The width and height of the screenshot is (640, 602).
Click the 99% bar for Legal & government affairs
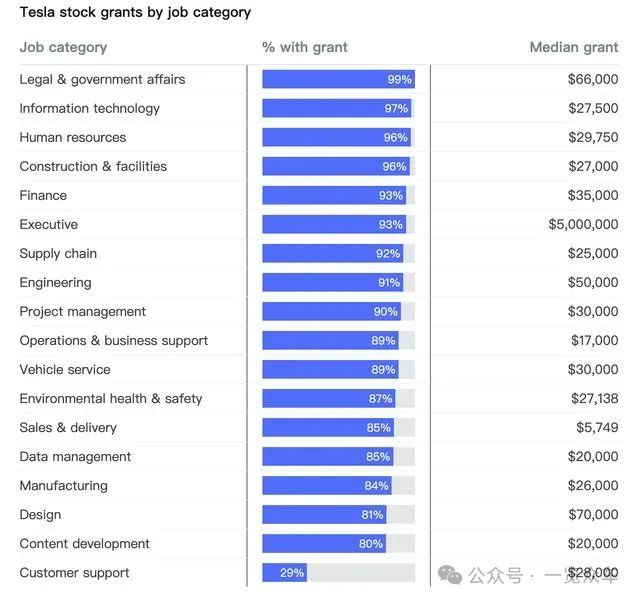click(338, 79)
